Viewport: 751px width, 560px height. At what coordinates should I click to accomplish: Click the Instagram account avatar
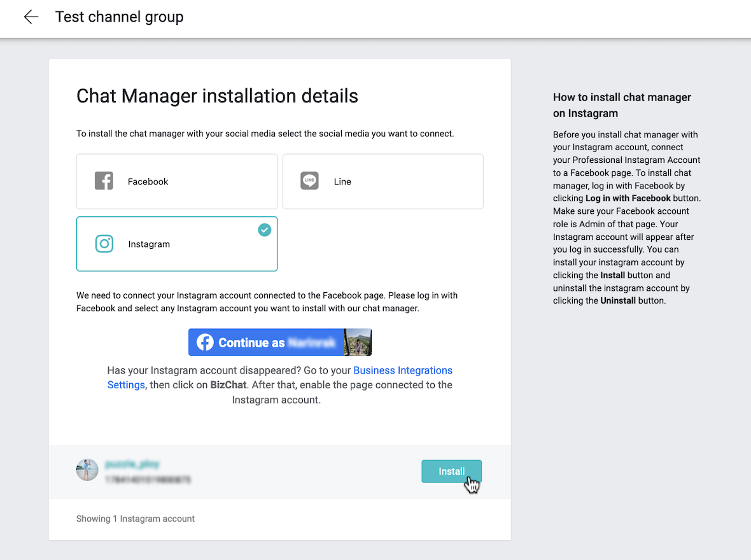tap(87, 470)
